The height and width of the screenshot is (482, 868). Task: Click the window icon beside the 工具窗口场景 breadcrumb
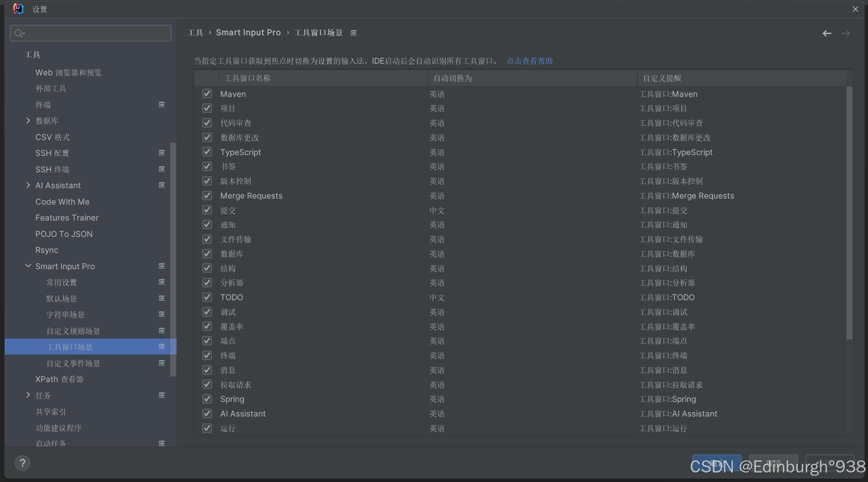(x=354, y=32)
